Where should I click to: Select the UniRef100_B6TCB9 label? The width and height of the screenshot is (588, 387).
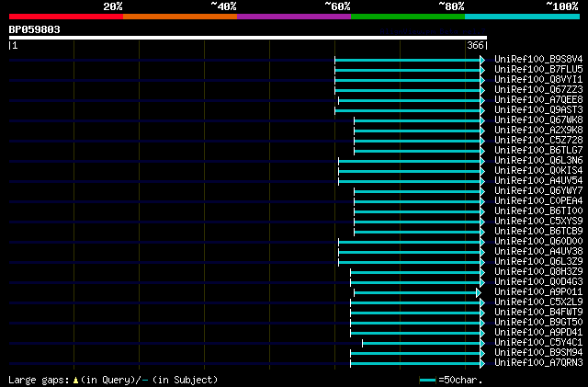click(x=538, y=232)
